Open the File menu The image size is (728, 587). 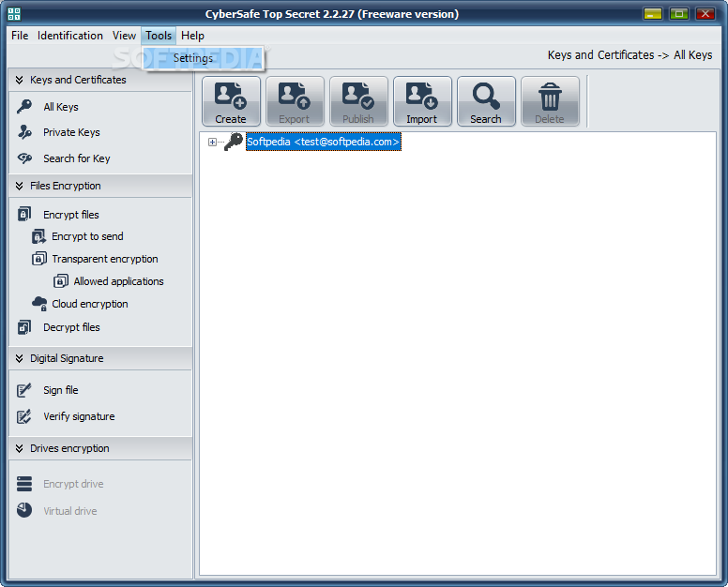(x=20, y=36)
